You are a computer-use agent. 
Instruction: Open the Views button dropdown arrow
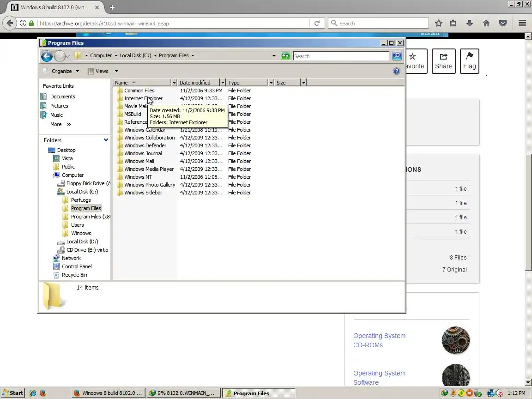pos(116,71)
